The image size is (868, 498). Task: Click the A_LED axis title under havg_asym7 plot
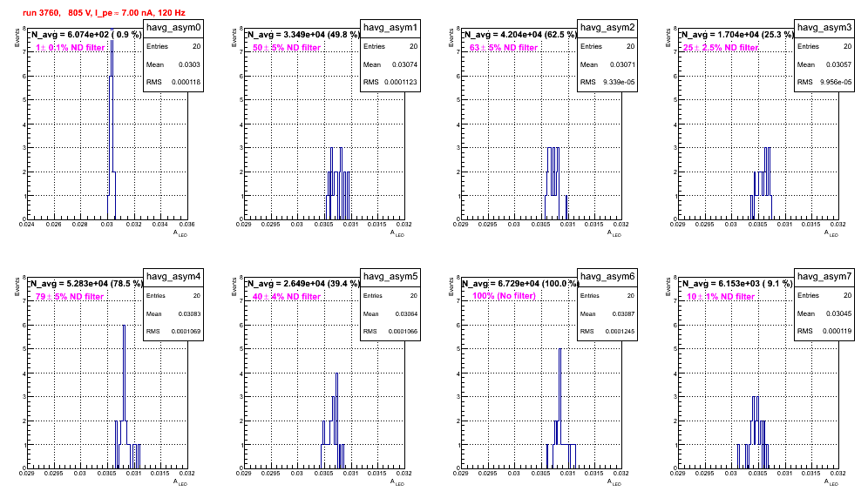pos(831,482)
